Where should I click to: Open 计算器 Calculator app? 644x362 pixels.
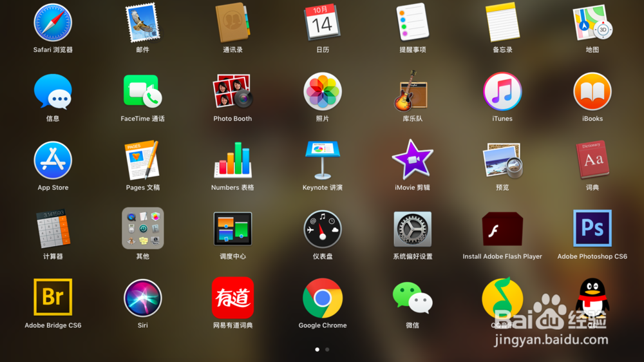pyautogui.click(x=53, y=229)
